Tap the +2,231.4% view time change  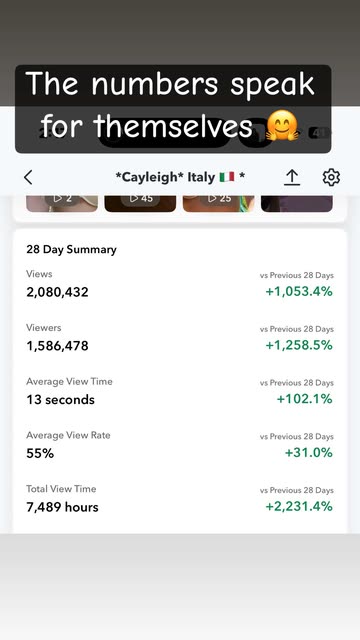(299, 507)
